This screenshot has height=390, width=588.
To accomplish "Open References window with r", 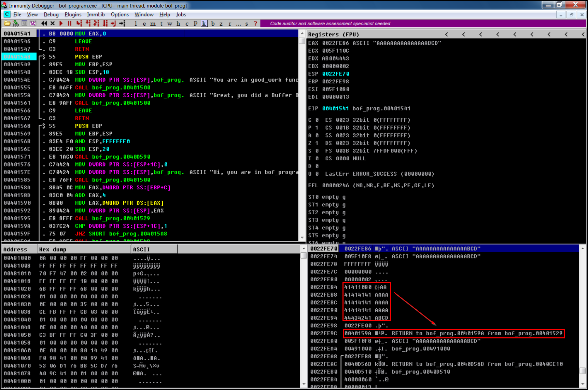I will pos(230,24).
